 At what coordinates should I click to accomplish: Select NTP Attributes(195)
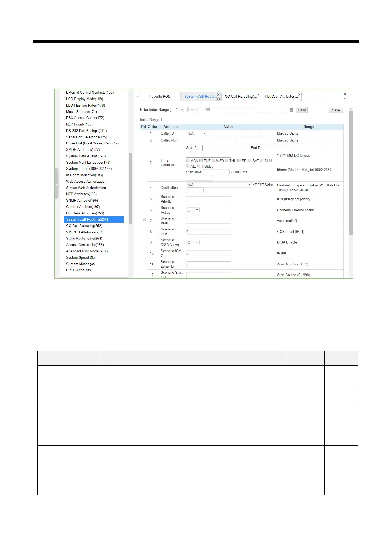tap(82, 194)
